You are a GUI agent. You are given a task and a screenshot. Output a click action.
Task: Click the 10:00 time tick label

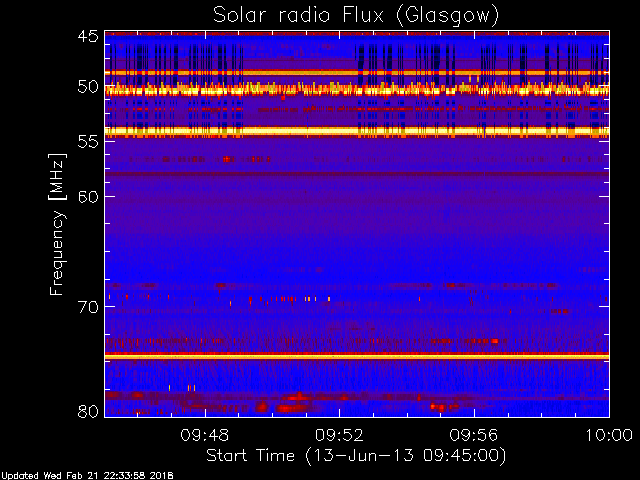coord(609,435)
